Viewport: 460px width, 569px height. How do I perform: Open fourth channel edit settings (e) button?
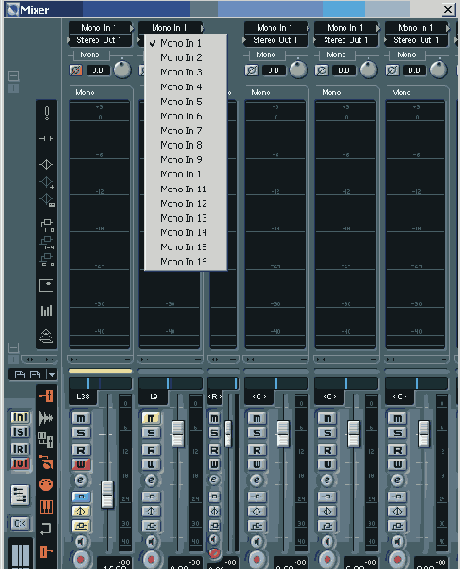pyautogui.click(x=257, y=480)
